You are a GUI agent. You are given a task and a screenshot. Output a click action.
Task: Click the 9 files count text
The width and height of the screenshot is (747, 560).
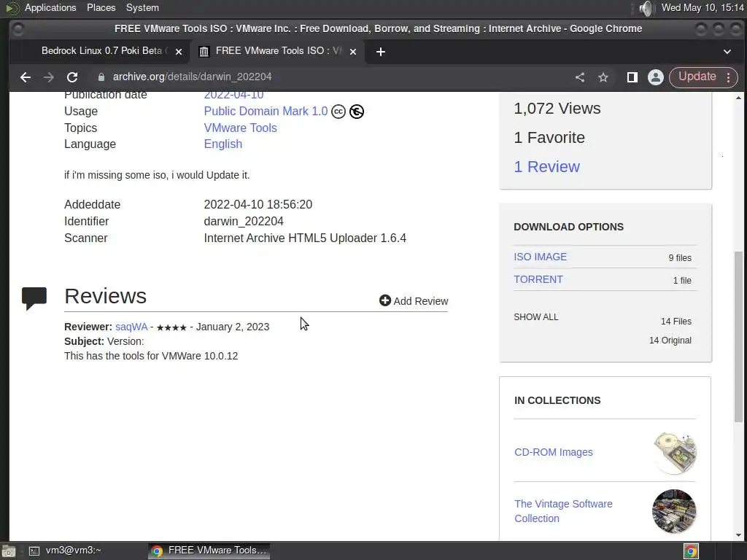[x=680, y=257]
